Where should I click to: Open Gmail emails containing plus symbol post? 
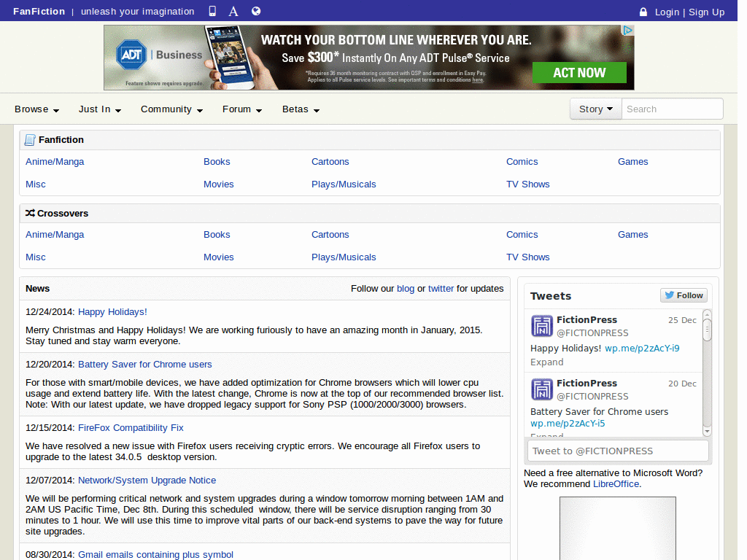click(x=155, y=554)
